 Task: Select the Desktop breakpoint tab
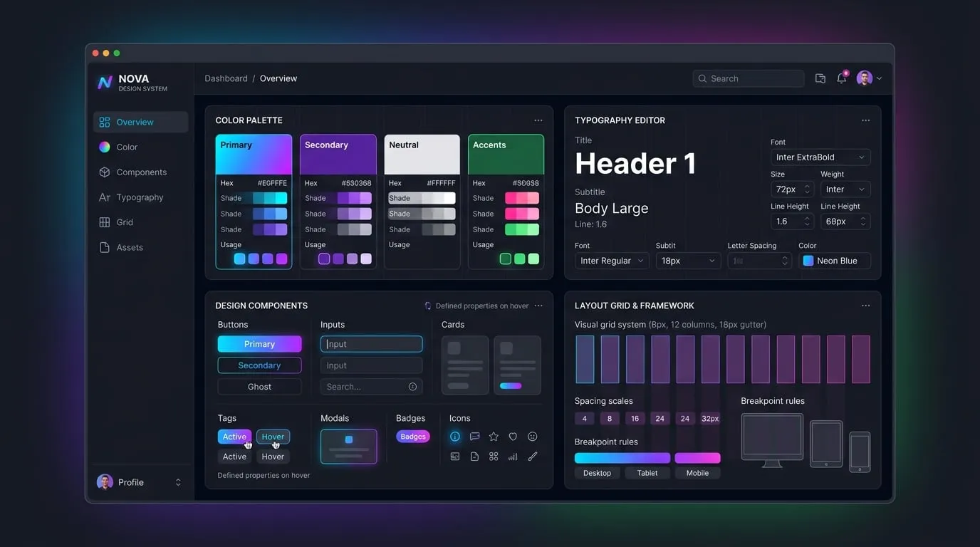click(597, 473)
